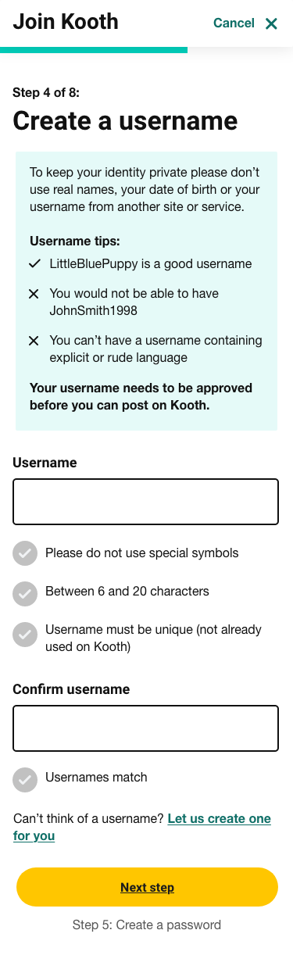Click the grey check for special symbols rule
This screenshot has height=980, width=293.
point(25,553)
